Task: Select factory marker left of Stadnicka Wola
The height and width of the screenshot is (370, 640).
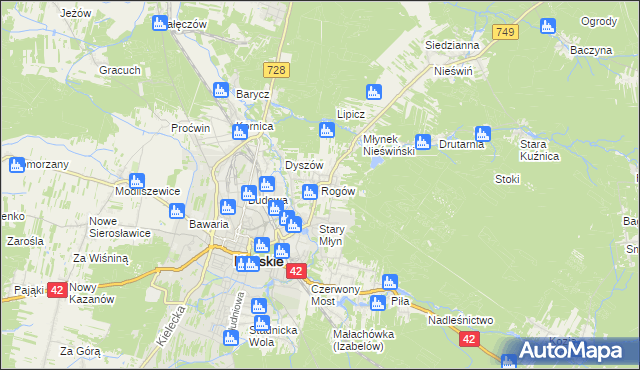Action: tap(231, 338)
